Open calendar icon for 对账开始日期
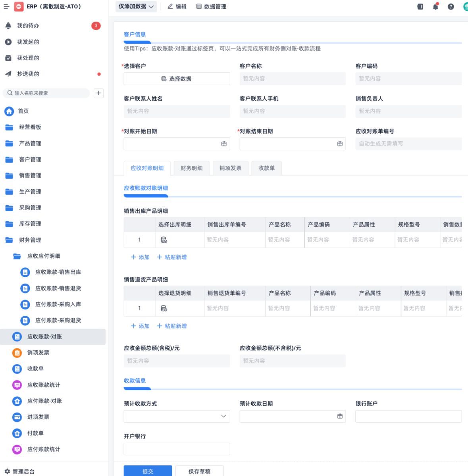468x476 pixels. [x=224, y=144]
